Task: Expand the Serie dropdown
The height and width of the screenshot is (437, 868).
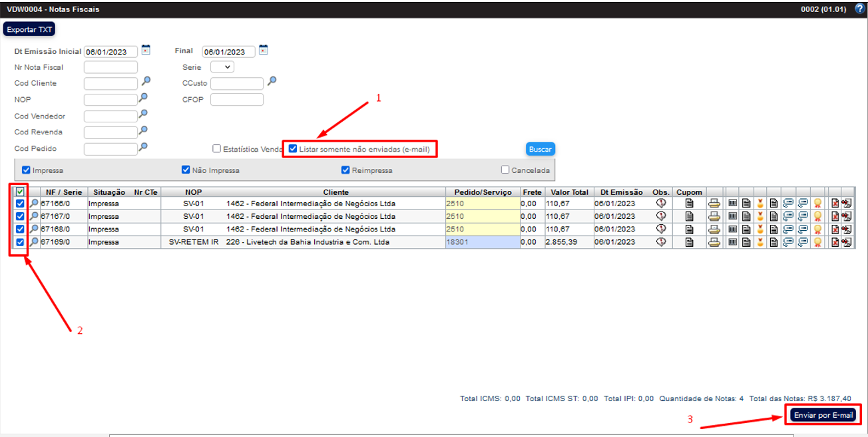Action: [x=222, y=67]
